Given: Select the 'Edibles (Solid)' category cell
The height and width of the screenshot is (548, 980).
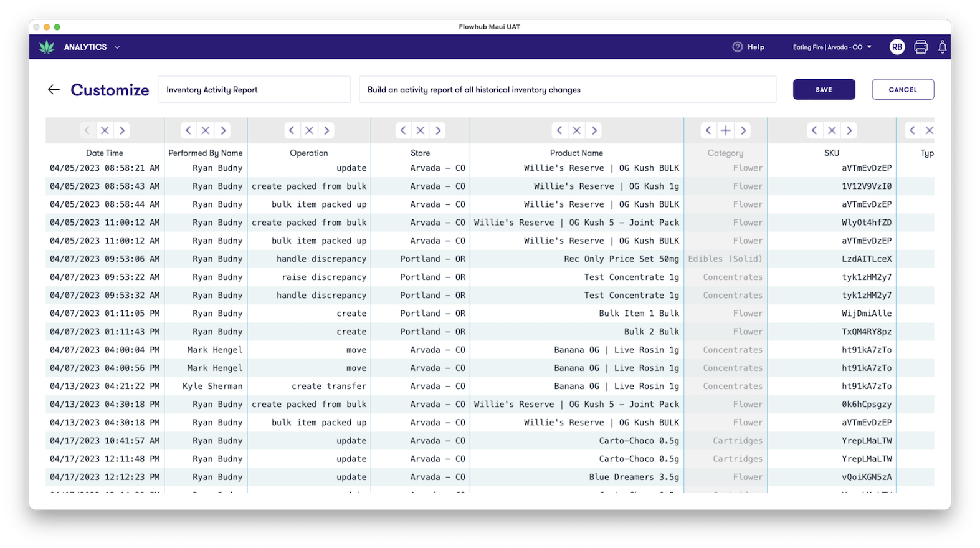Looking at the screenshot, I should [x=725, y=259].
